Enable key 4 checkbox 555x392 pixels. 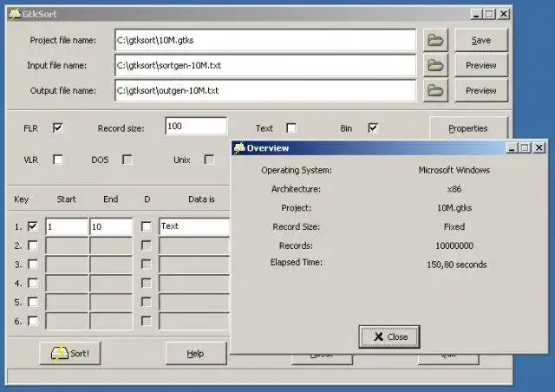[x=33, y=283]
